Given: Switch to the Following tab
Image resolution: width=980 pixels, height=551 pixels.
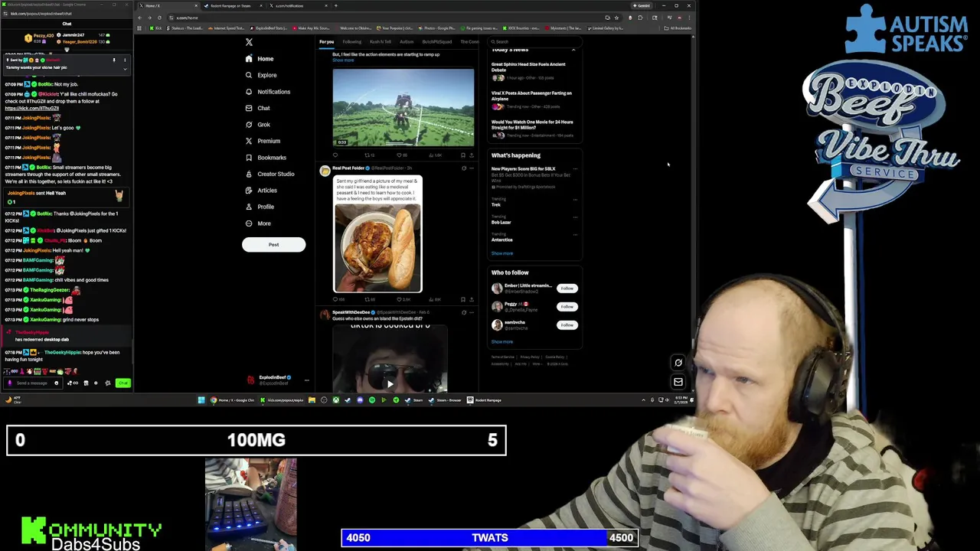Looking at the screenshot, I should click(351, 42).
